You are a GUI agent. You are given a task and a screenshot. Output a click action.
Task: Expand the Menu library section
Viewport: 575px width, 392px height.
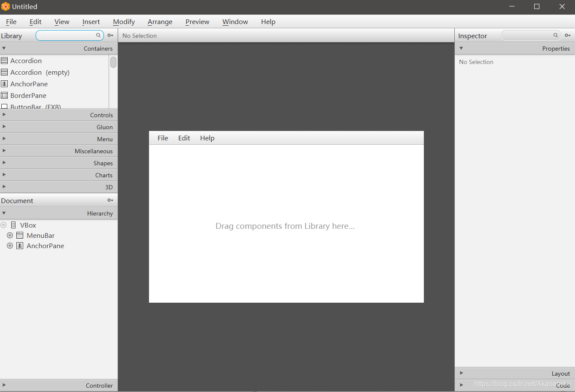pyautogui.click(x=4, y=139)
